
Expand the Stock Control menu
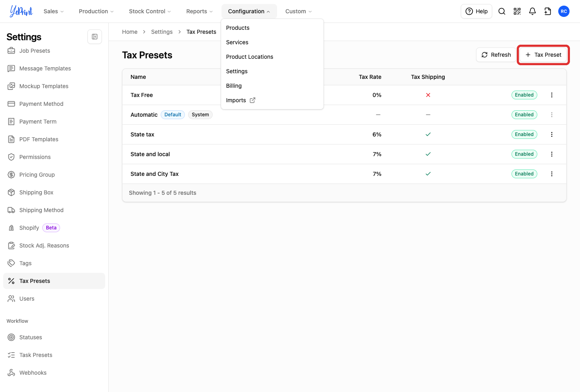pyautogui.click(x=150, y=11)
